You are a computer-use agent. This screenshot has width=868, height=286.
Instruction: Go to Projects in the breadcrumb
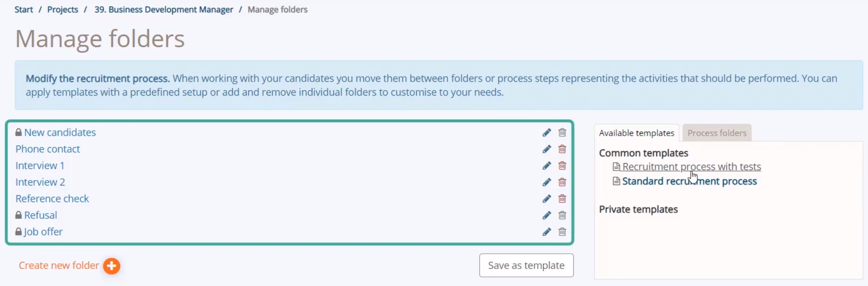63,10
